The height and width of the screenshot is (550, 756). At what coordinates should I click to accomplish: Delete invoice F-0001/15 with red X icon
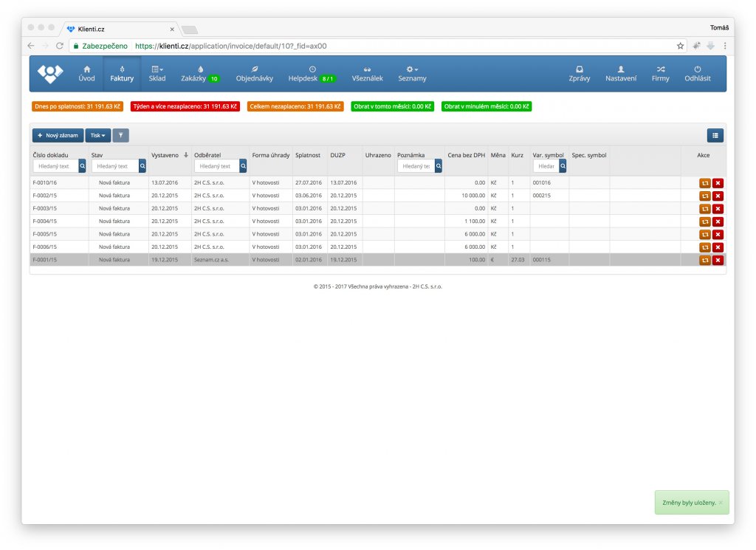pyautogui.click(x=718, y=260)
